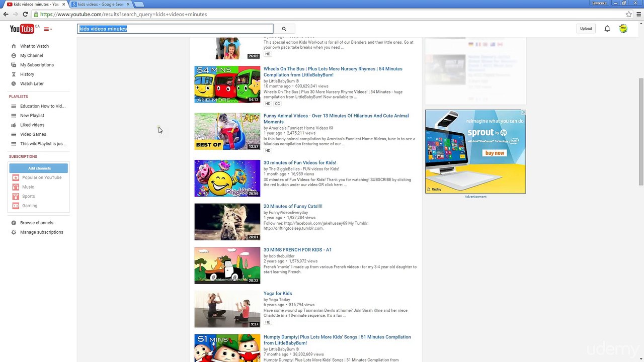Open New Playlist in sidebar
Viewport: 644px width, 362px height.
(x=32, y=116)
